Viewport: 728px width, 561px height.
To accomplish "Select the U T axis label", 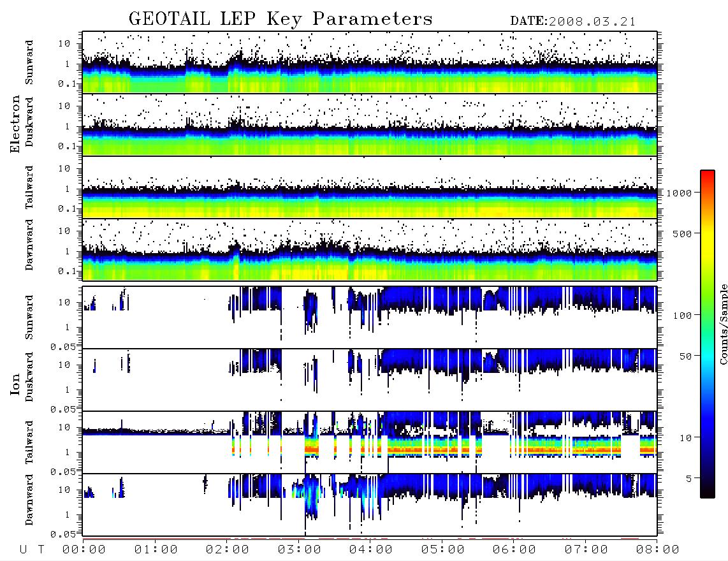I will 32,550.
